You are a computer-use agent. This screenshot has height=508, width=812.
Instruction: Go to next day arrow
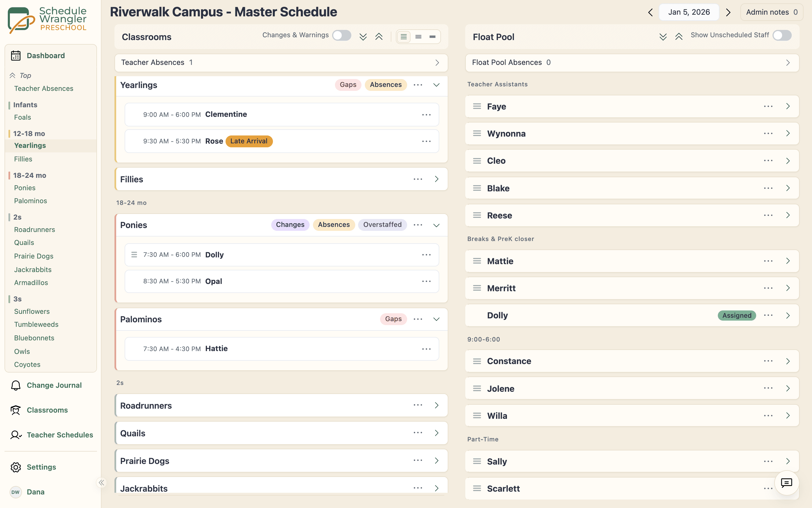point(728,12)
